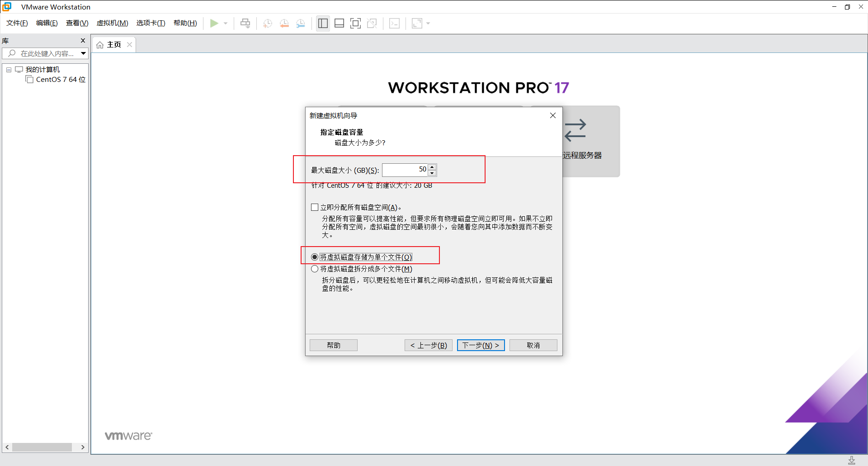Select the CentOS 7 64 位 VM
868x466 pixels.
click(61, 80)
